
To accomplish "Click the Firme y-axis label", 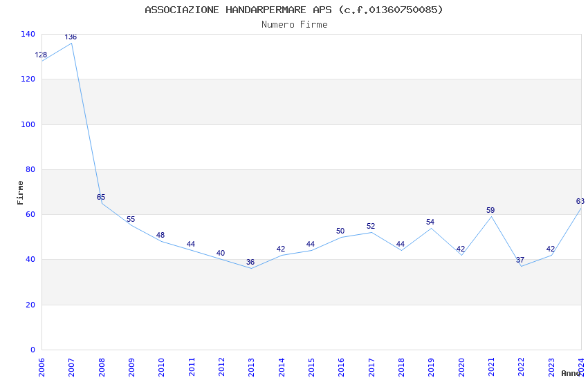I will (20, 193).
